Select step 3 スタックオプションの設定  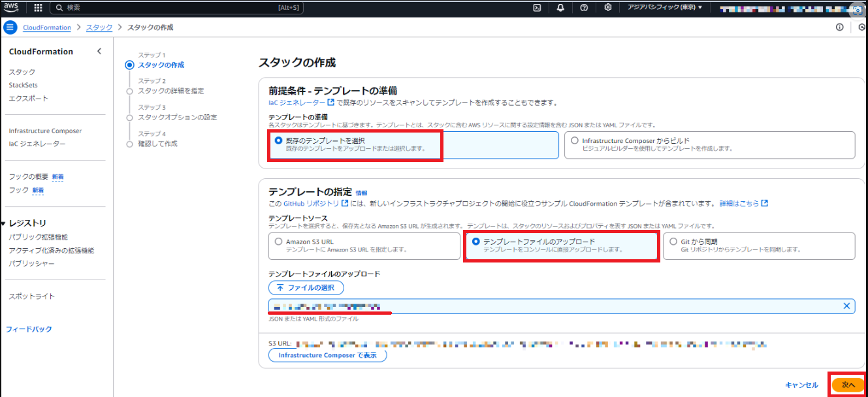tap(178, 118)
